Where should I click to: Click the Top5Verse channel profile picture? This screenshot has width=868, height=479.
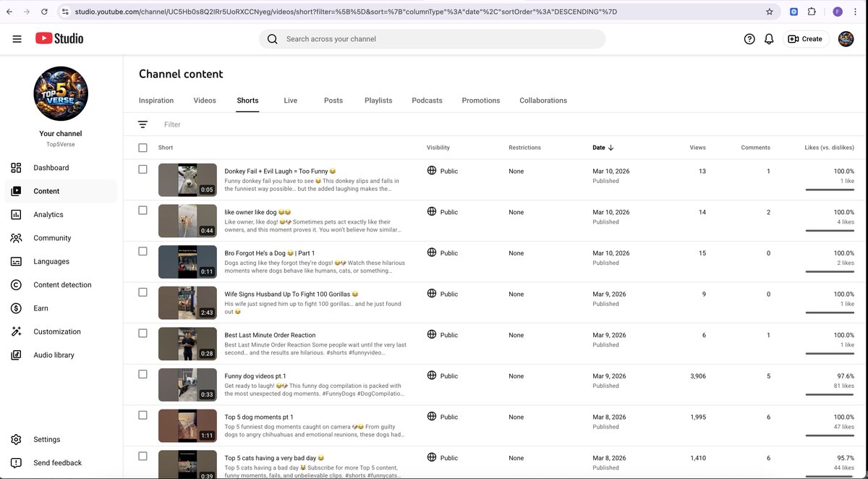61,93
